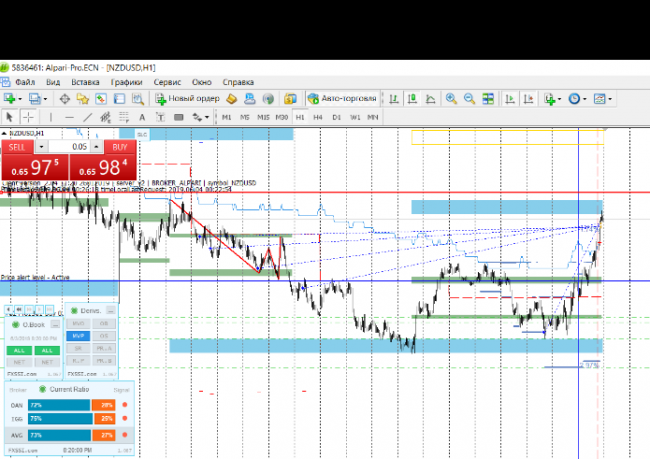Image resolution: width=650 pixels, height=459 pixels.
Task: Toggle the MVP button in Deriv panel
Action: click(x=78, y=336)
